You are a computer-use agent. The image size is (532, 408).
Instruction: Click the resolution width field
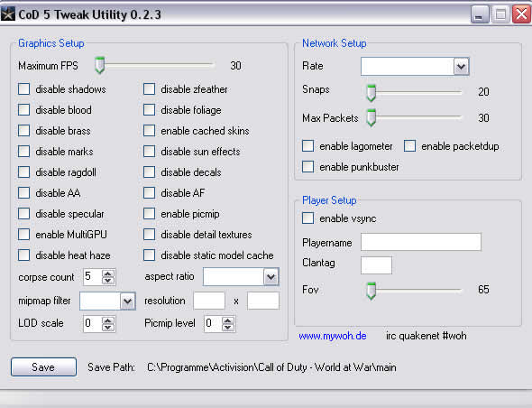click(209, 301)
